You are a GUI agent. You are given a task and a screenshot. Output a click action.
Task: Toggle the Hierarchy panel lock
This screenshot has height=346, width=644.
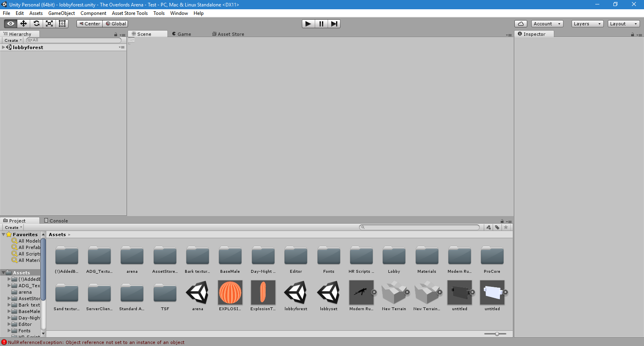click(116, 35)
